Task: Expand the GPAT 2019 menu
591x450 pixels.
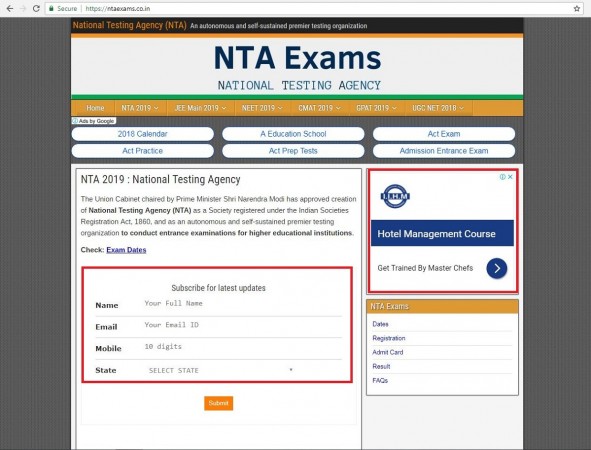Action: [x=376, y=108]
